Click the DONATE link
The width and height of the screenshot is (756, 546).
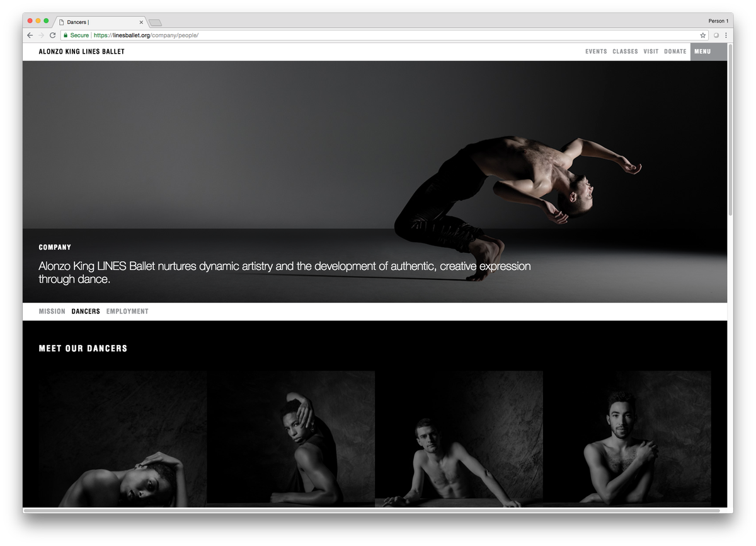675,51
